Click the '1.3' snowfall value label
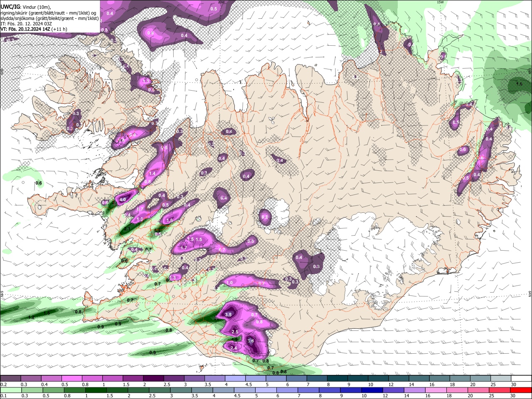 click(x=173, y=278)
